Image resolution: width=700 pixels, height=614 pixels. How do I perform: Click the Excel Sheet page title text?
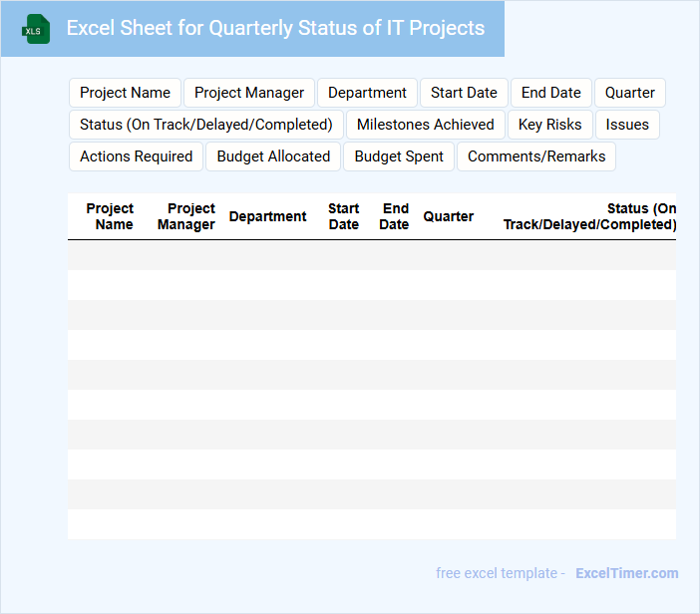275,28
